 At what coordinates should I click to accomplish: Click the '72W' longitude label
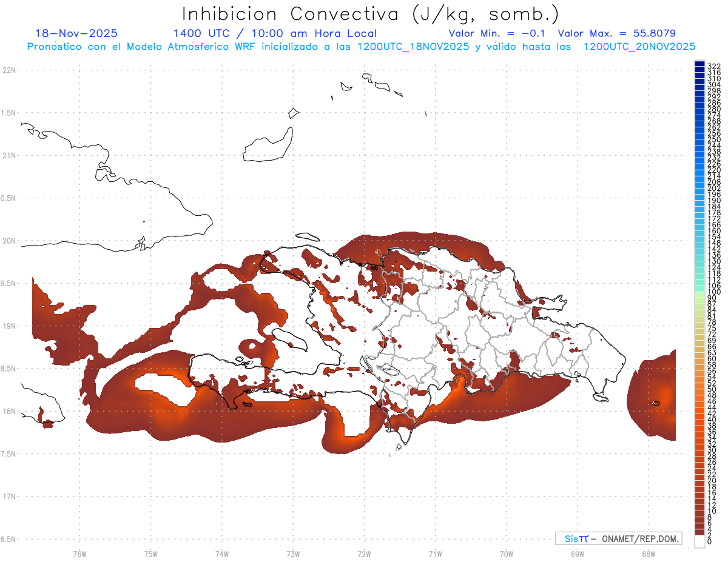[x=364, y=554]
